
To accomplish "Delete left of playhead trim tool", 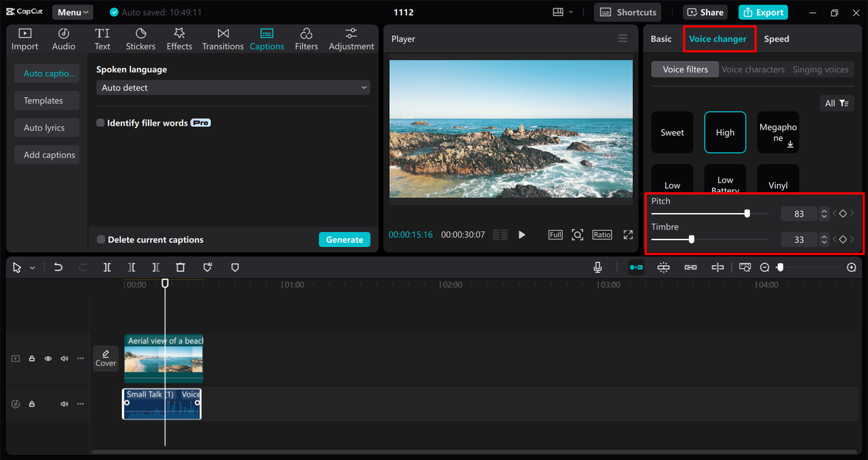I will pyautogui.click(x=132, y=267).
